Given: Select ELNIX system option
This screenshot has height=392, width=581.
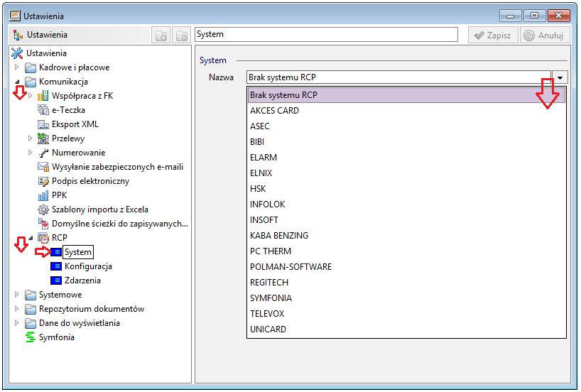Looking at the screenshot, I should [x=406, y=173].
